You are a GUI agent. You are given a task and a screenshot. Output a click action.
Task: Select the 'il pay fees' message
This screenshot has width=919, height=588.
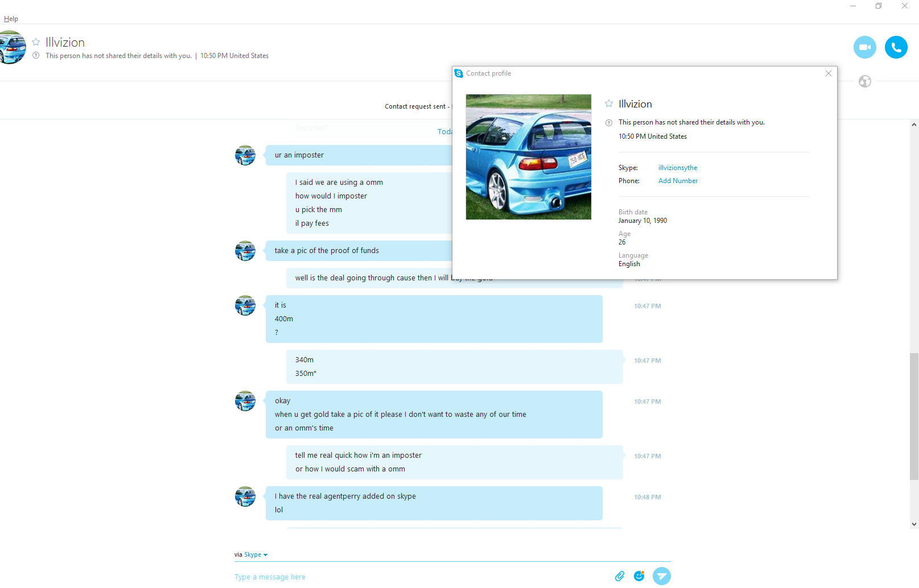(312, 223)
